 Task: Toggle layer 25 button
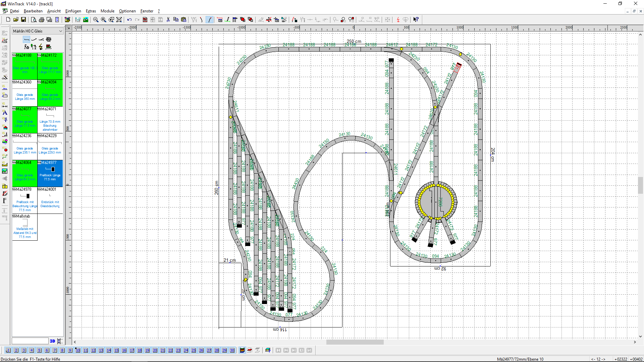click(194, 350)
